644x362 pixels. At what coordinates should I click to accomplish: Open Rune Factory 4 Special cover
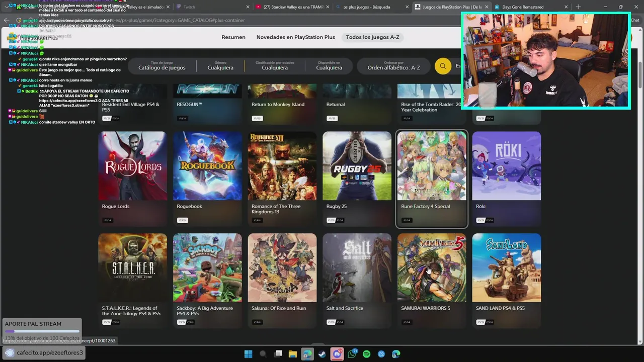(x=432, y=166)
